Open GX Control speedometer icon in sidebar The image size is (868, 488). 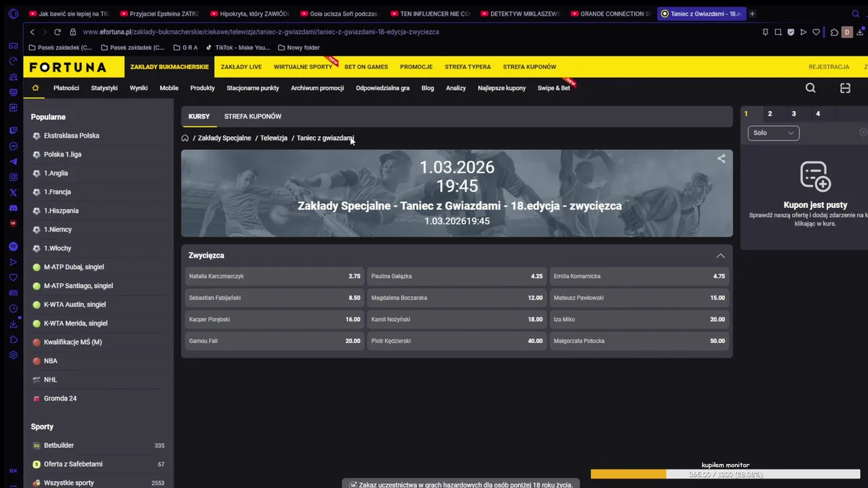point(13,61)
